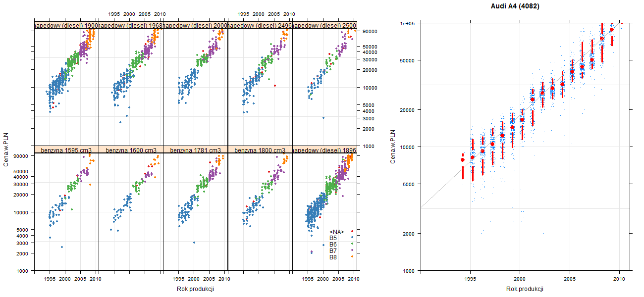
Task: Select the diesel 1900 panel strip label
Action: (66, 25)
